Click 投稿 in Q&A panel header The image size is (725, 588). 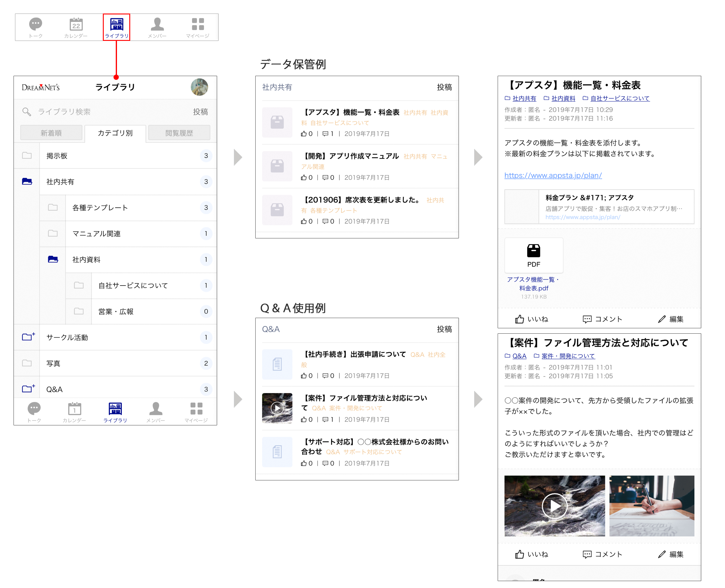coord(444,329)
